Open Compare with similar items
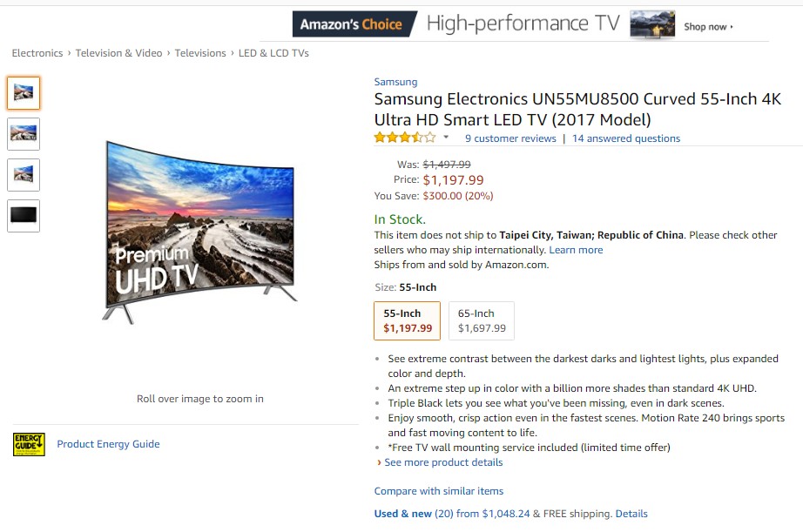 [439, 491]
